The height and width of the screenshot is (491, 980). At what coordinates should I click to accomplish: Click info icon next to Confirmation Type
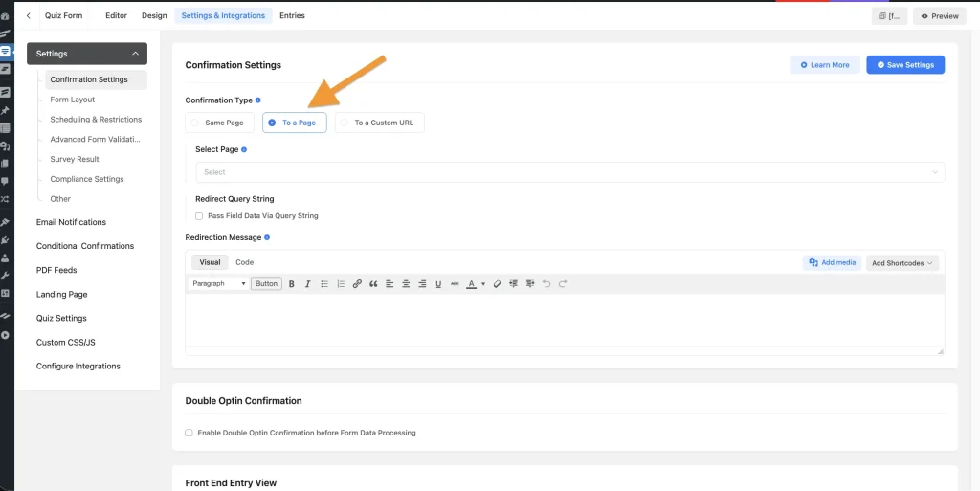pos(258,100)
